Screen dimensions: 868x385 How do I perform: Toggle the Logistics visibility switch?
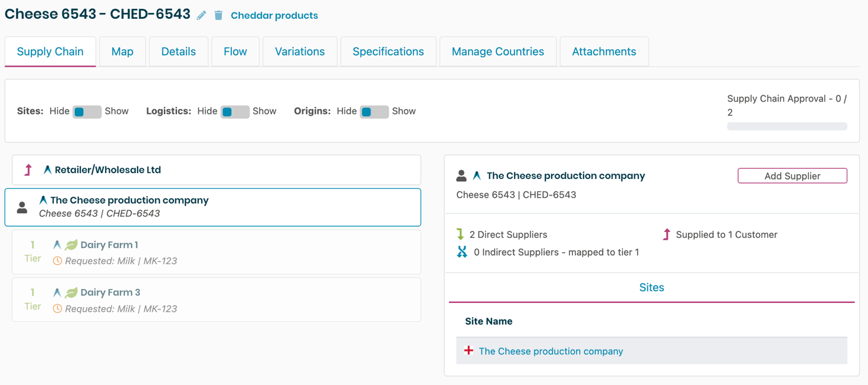(x=235, y=112)
